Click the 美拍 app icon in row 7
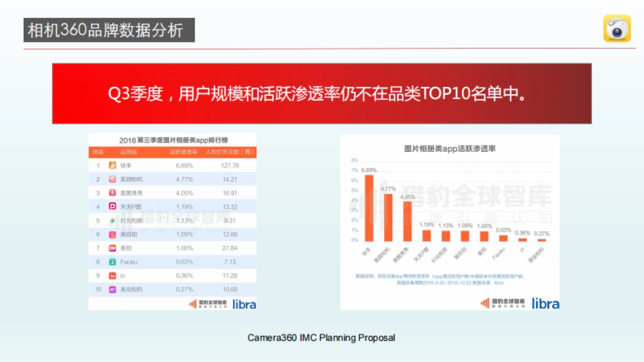The image size is (644, 362). click(x=113, y=248)
